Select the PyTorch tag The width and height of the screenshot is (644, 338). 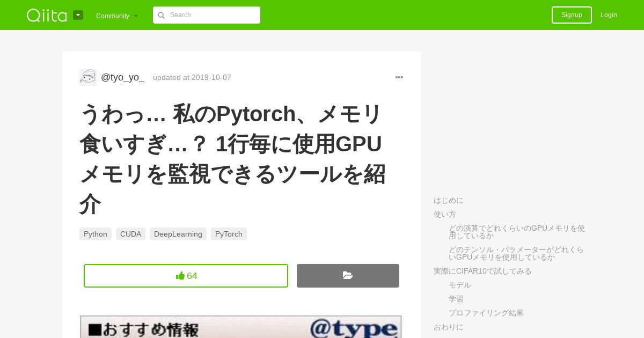pyautogui.click(x=229, y=234)
